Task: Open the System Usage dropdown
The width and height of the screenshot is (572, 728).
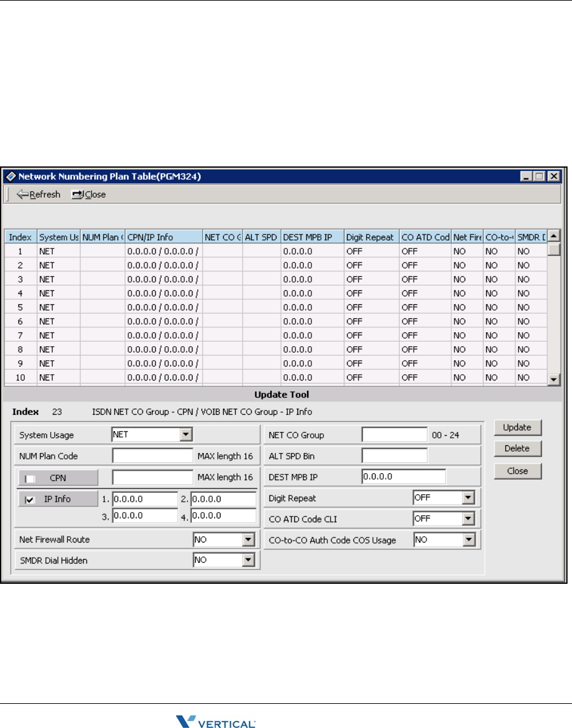Action: click(x=186, y=435)
